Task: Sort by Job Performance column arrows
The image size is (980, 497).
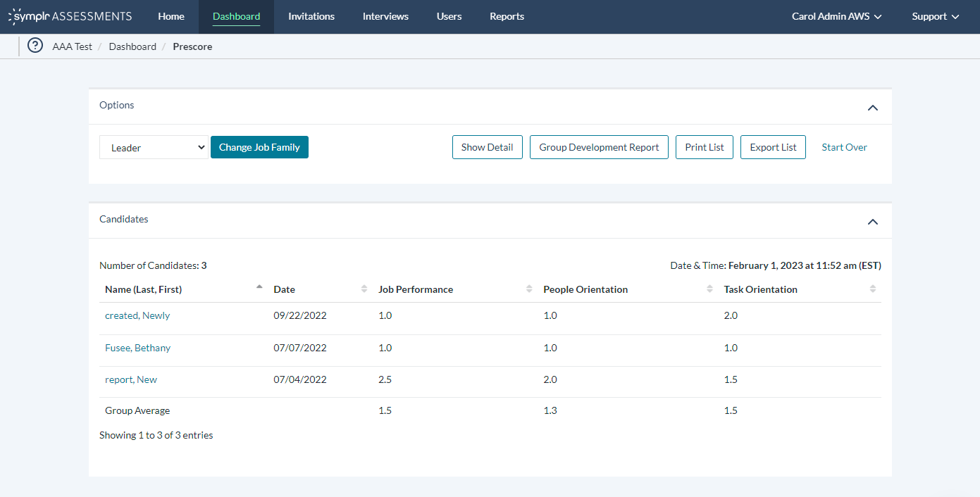Action: coord(528,289)
